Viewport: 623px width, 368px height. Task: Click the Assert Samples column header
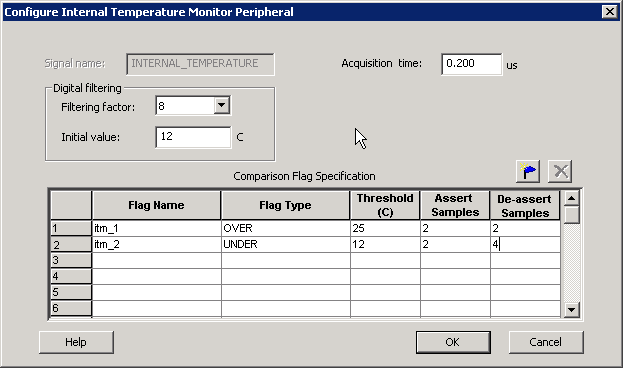[x=455, y=205]
